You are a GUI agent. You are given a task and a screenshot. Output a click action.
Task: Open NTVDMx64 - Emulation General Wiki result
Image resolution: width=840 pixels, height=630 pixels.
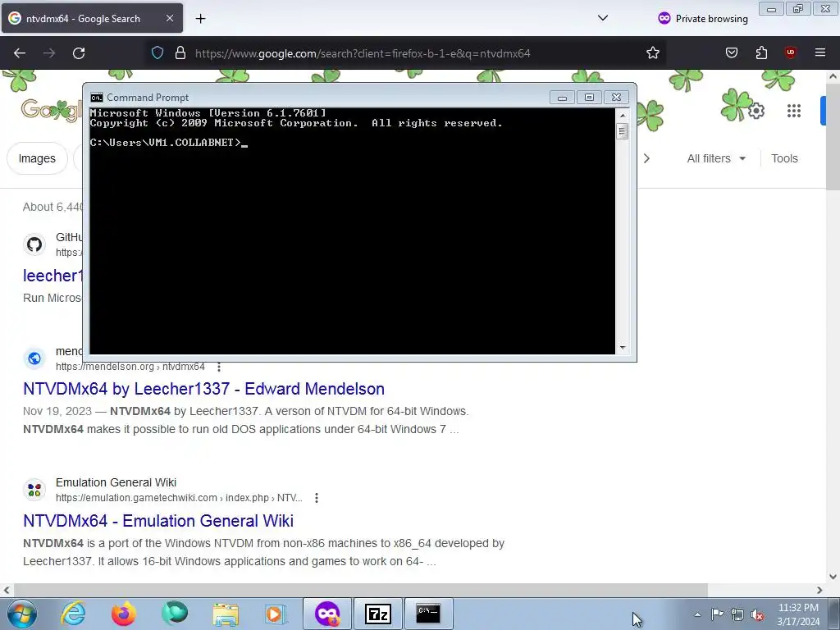point(158,521)
